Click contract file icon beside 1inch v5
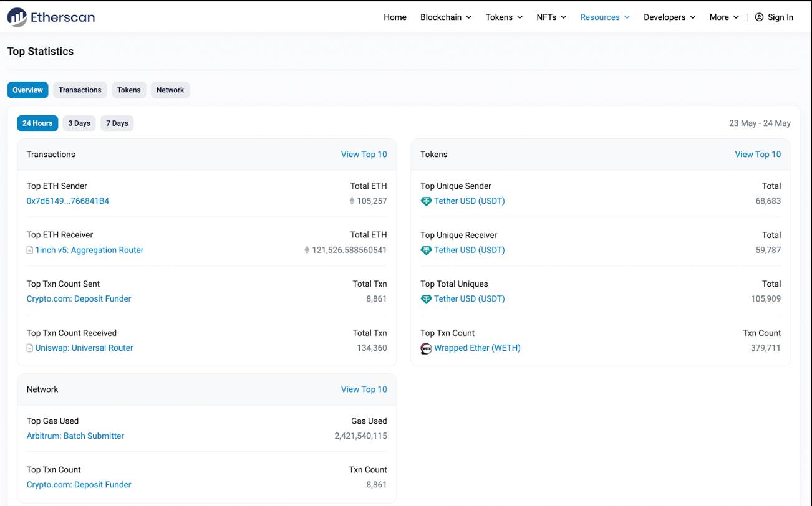This screenshot has width=812, height=506. 29,250
